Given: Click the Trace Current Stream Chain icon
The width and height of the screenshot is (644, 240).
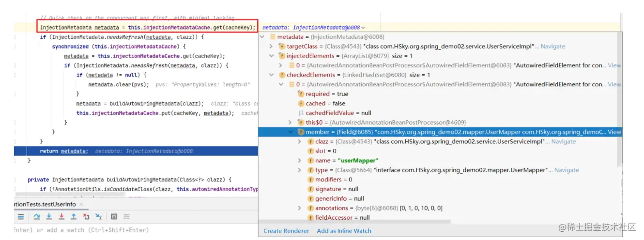Looking at the screenshot, I should pyautogui.click(x=126, y=217).
